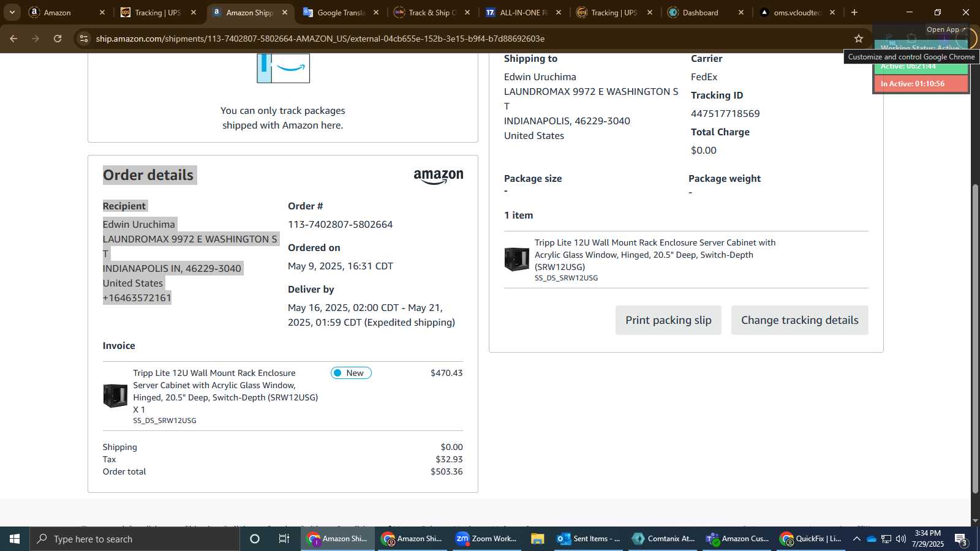
Task: Click the tax amount $32.93
Action: coord(449,459)
